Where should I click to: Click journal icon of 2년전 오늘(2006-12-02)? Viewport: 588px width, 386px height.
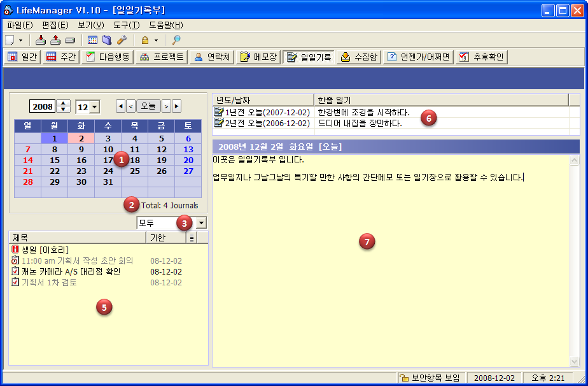(x=219, y=122)
